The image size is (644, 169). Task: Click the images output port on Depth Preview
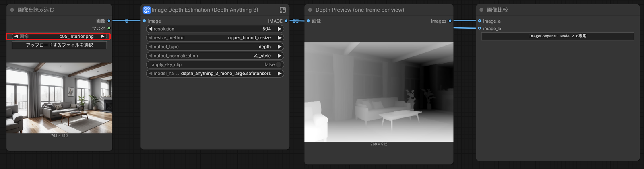point(450,21)
